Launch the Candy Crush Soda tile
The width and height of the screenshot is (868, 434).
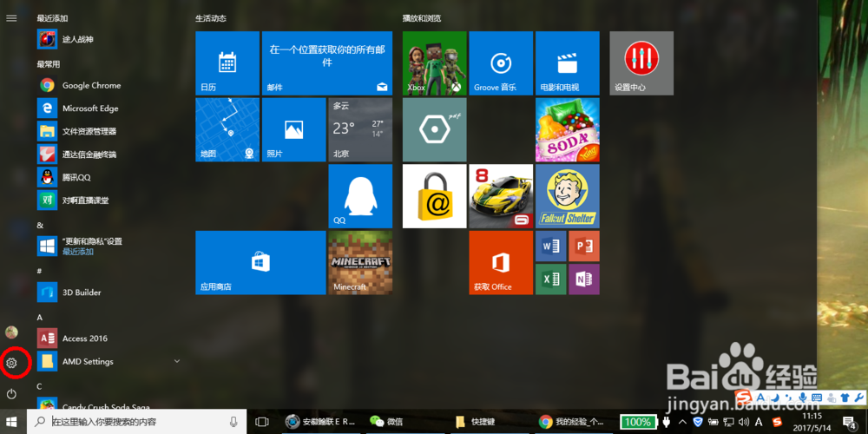pos(568,129)
